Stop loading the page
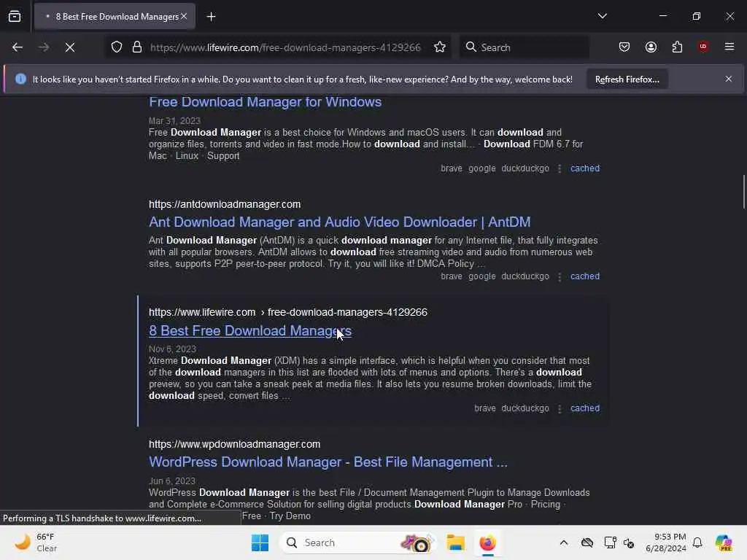This screenshot has width=747, height=560. tap(69, 47)
